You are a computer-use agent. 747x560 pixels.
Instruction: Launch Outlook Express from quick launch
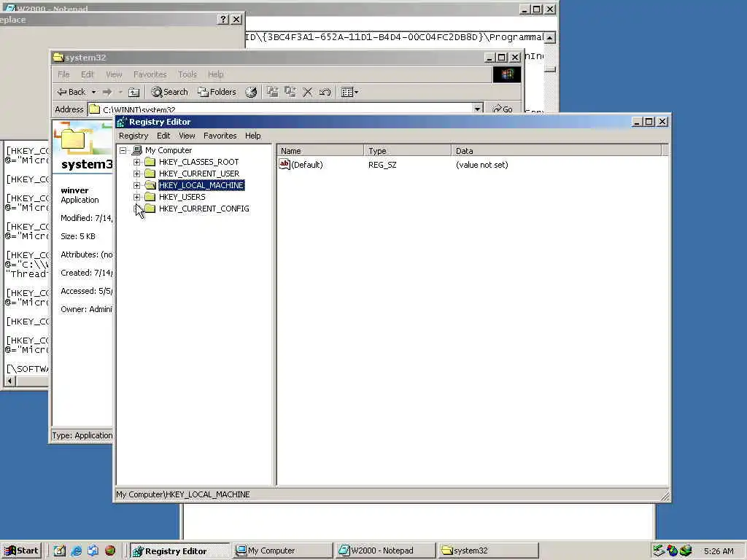pos(93,551)
